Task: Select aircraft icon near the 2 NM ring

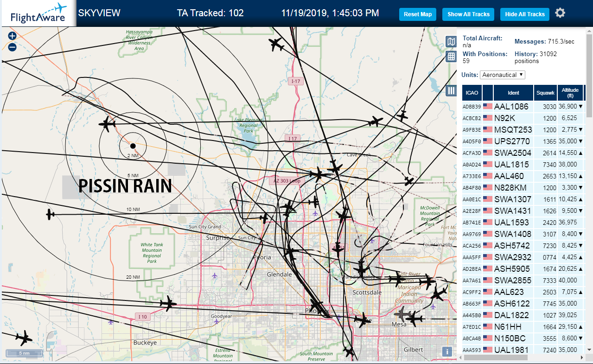Action: [x=108, y=124]
